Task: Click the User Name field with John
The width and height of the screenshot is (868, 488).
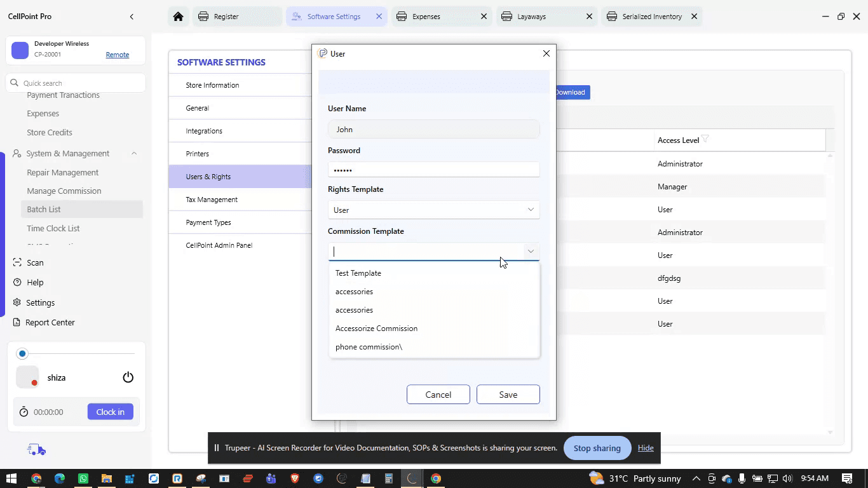Action: point(433,129)
